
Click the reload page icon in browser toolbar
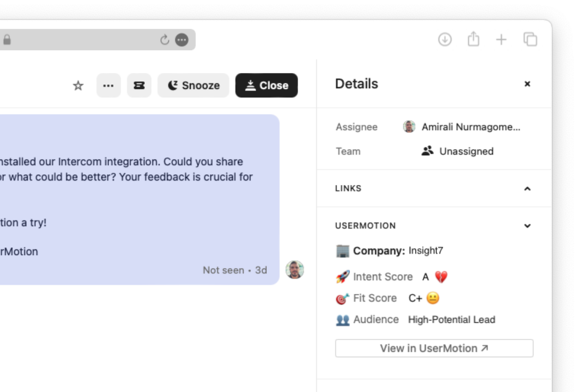pyautogui.click(x=165, y=40)
